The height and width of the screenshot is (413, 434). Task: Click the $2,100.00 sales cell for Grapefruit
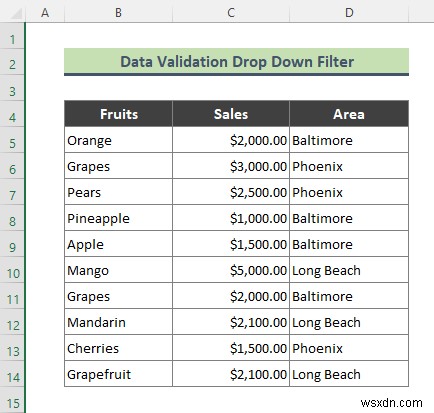click(231, 374)
